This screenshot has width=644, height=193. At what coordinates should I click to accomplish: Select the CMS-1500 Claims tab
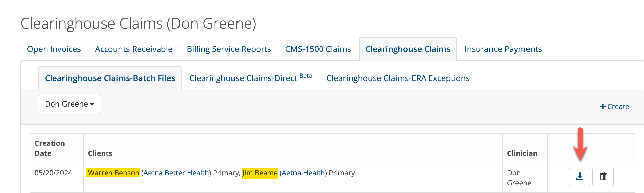[x=318, y=49]
